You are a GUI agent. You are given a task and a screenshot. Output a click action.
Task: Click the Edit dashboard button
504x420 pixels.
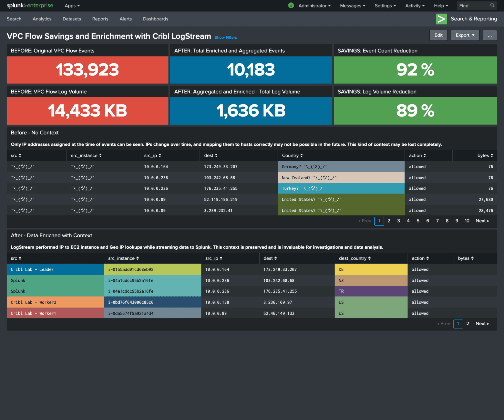point(438,35)
